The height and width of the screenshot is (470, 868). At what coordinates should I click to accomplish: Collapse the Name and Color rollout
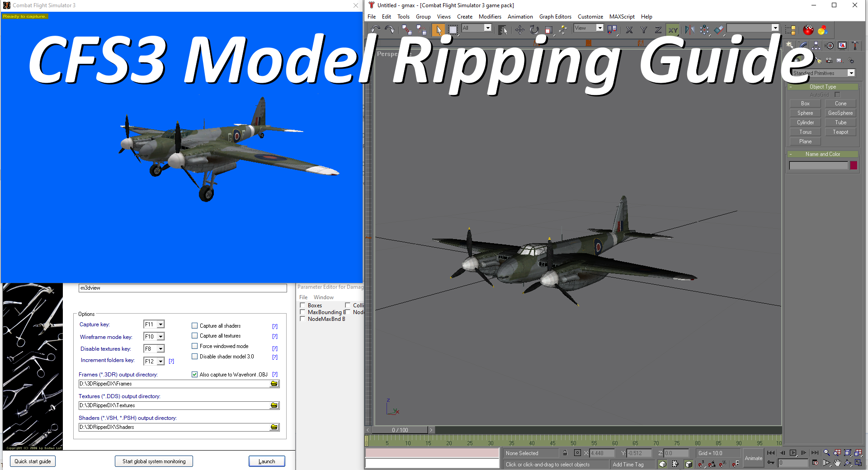pos(823,154)
